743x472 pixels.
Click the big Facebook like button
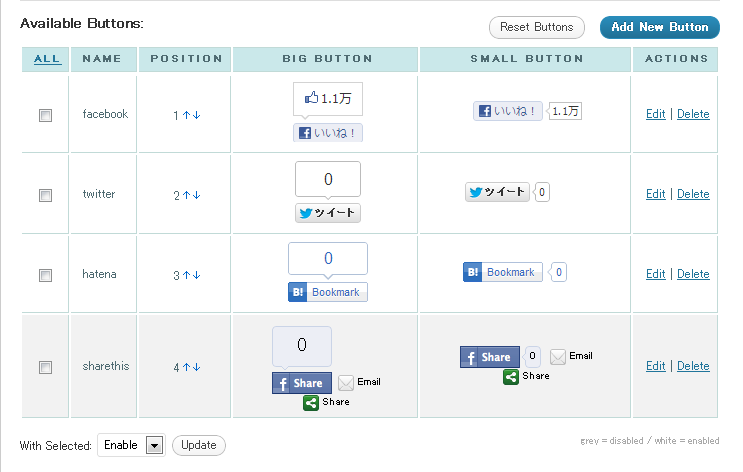tap(328, 132)
